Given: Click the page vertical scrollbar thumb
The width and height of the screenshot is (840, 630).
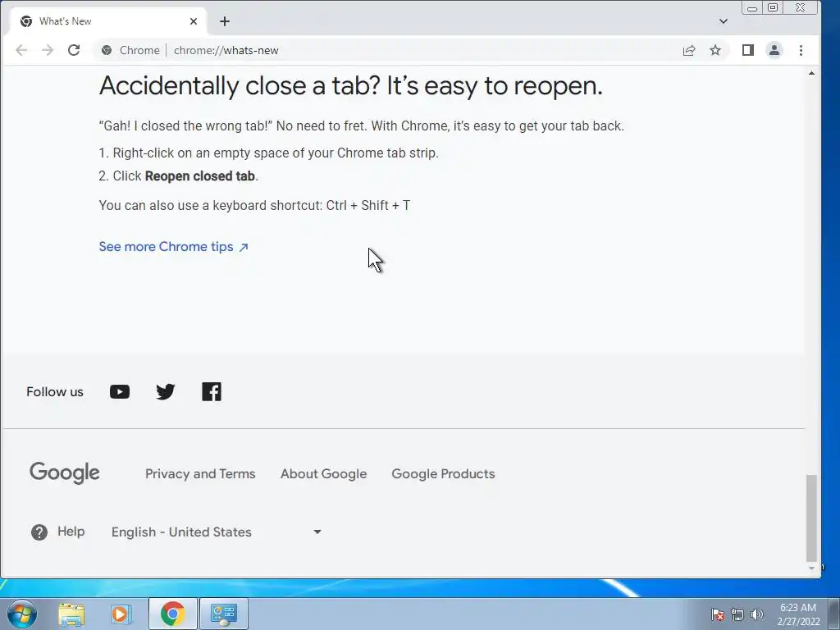Looking at the screenshot, I should pyautogui.click(x=811, y=517).
